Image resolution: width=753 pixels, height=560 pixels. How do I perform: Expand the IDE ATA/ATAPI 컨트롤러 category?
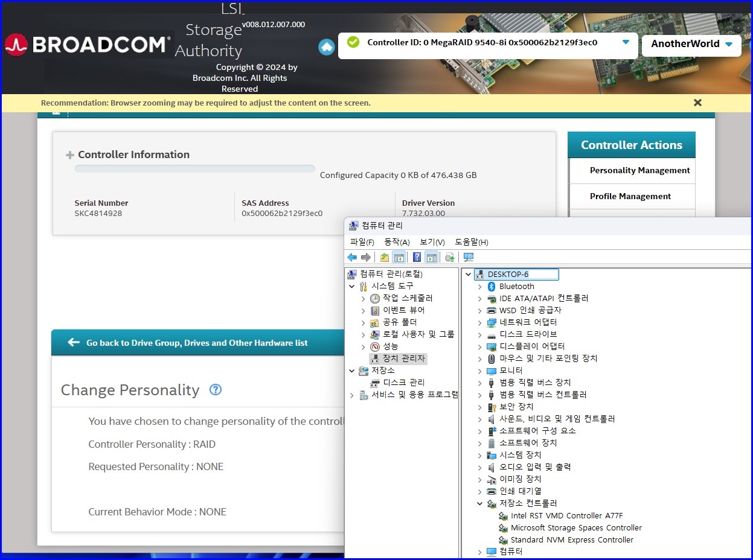coord(480,299)
